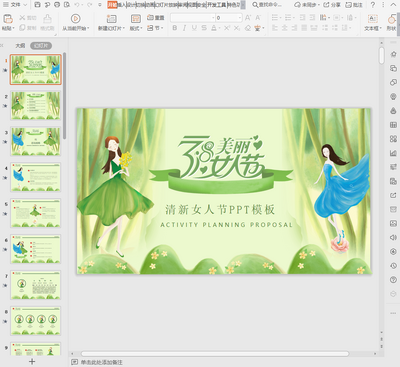Click the Increase Indent icon
Image resolution: width=400 pixels, height=367 pixels.
coord(312,18)
